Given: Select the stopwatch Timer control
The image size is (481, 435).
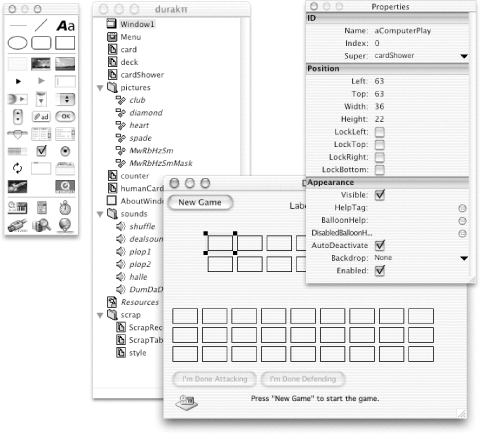Looking at the screenshot, I should (65, 208).
